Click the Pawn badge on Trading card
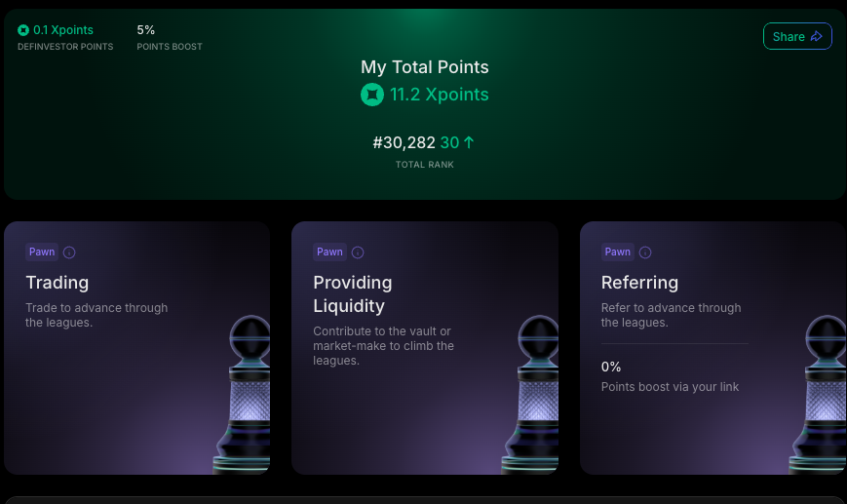The width and height of the screenshot is (847, 504). pos(42,252)
